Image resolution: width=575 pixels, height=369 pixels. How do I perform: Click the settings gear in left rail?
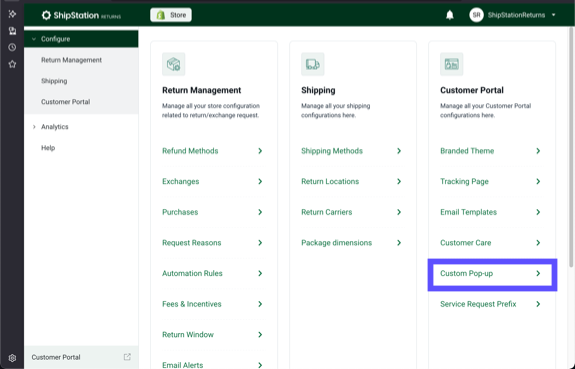point(12,358)
